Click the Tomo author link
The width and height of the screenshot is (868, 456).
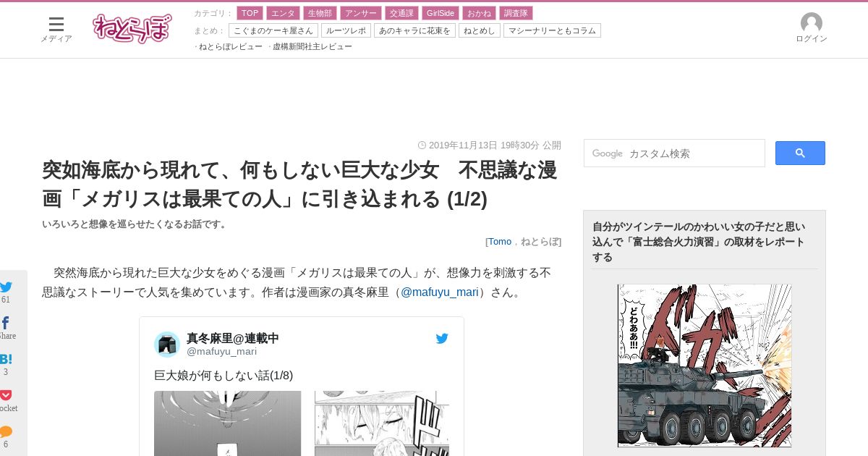(x=500, y=242)
